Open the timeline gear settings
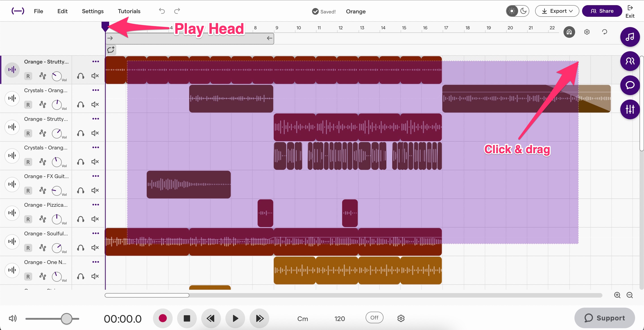644x330 pixels. [587, 32]
